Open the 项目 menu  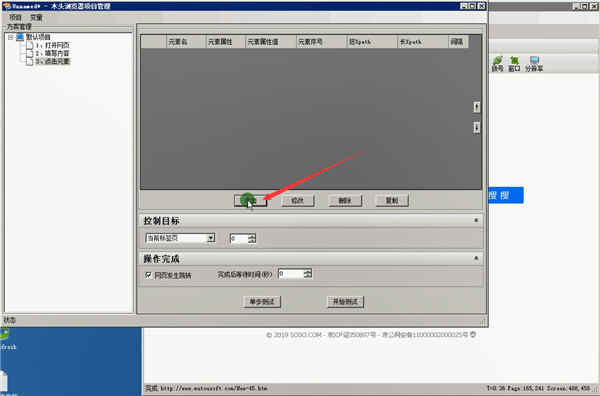pos(15,17)
